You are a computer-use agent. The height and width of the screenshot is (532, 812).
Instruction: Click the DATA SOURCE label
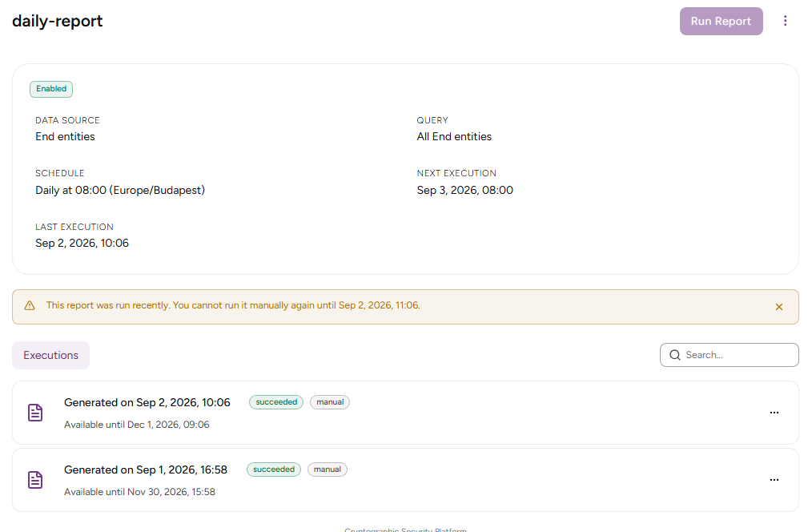click(67, 120)
